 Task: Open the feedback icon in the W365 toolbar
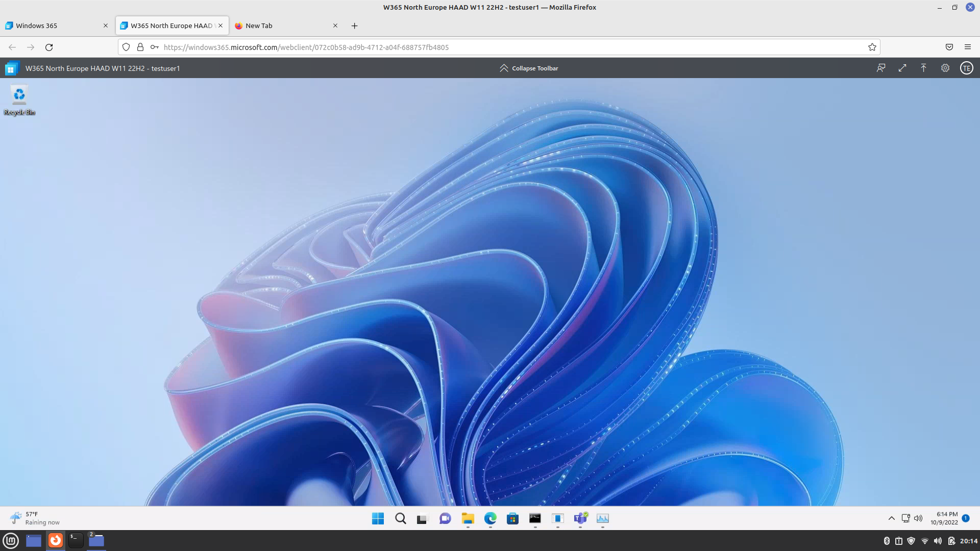pyautogui.click(x=881, y=68)
